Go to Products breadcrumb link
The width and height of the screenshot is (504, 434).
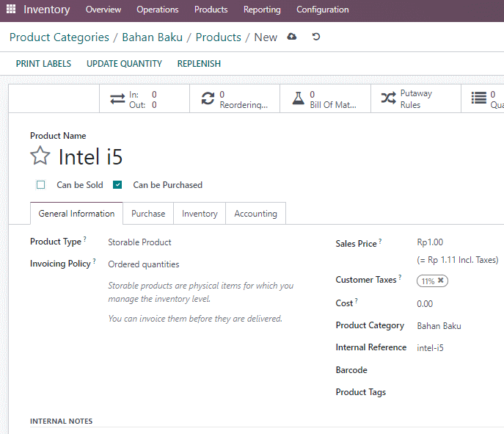pyautogui.click(x=218, y=37)
